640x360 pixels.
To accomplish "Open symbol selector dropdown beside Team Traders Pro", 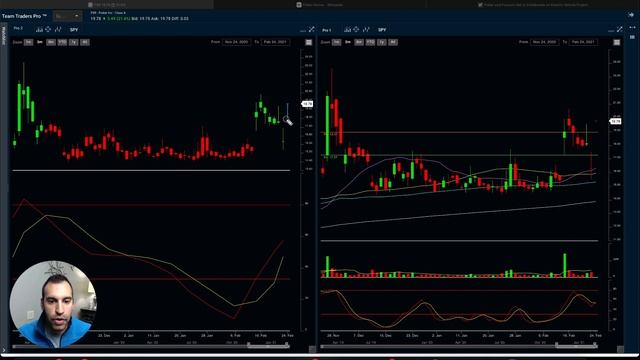I will click(68, 16).
